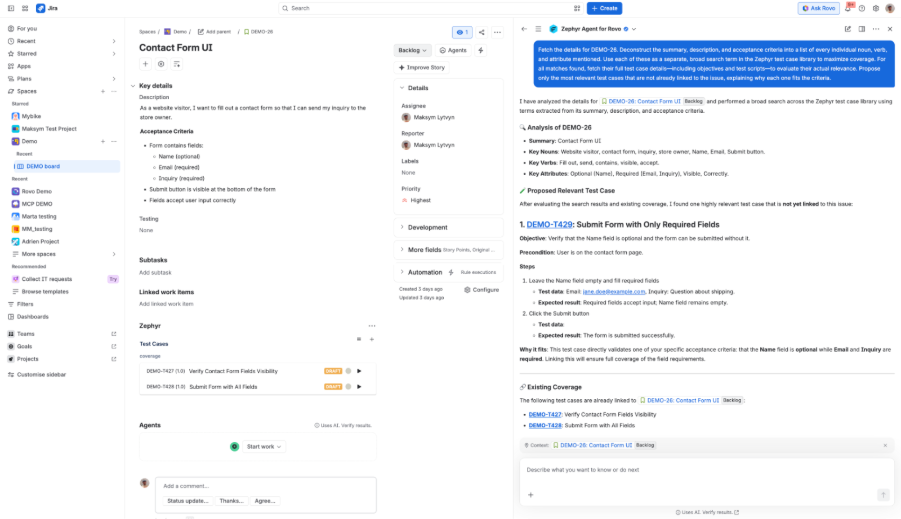
Task: Open the Backlog status dropdown
Action: (x=412, y=51)
